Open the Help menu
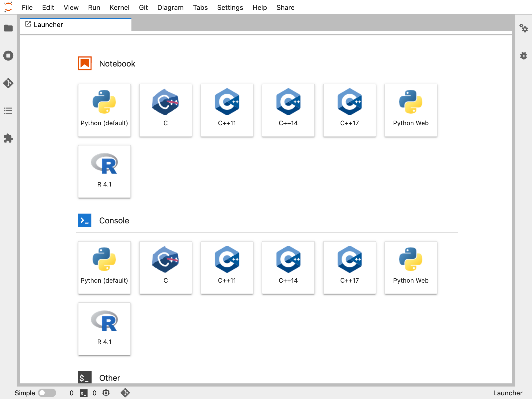This screenshot has width=532, height=399. click(260, 8)
